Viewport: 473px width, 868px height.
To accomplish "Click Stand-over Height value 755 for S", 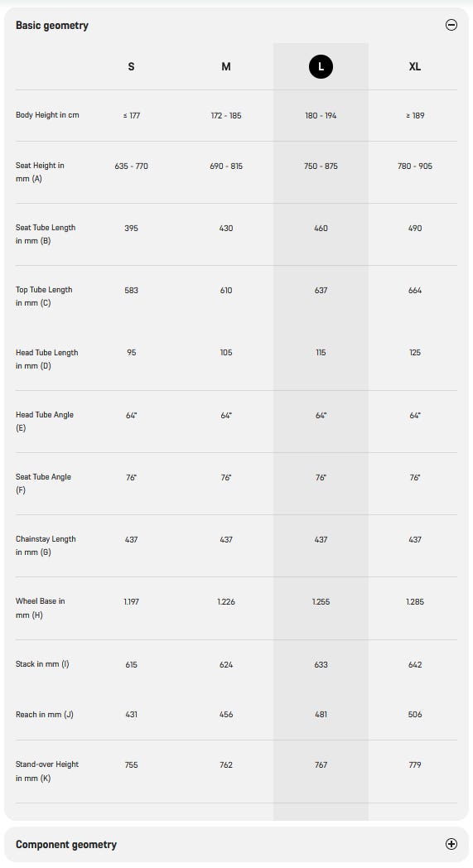I will click(x=131, y=765).
